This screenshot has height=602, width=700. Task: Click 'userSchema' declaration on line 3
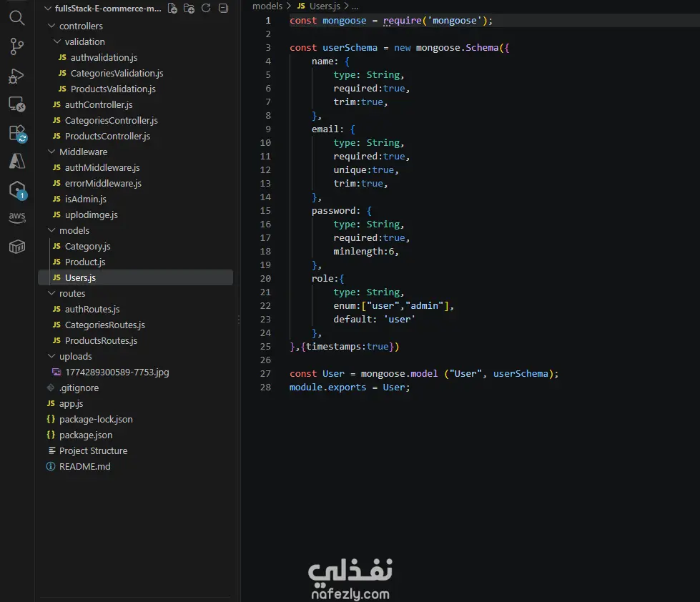(350, 48)
